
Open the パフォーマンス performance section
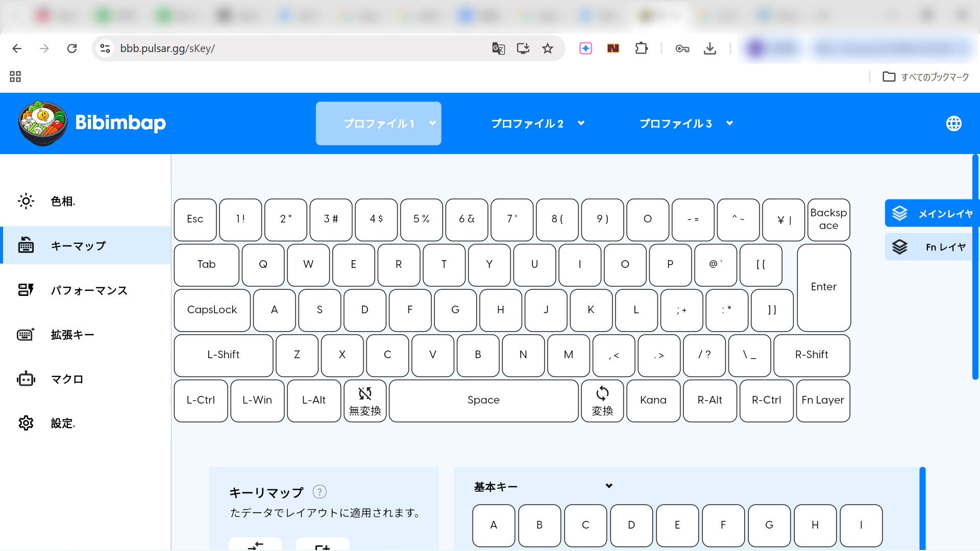coord(88,290)
